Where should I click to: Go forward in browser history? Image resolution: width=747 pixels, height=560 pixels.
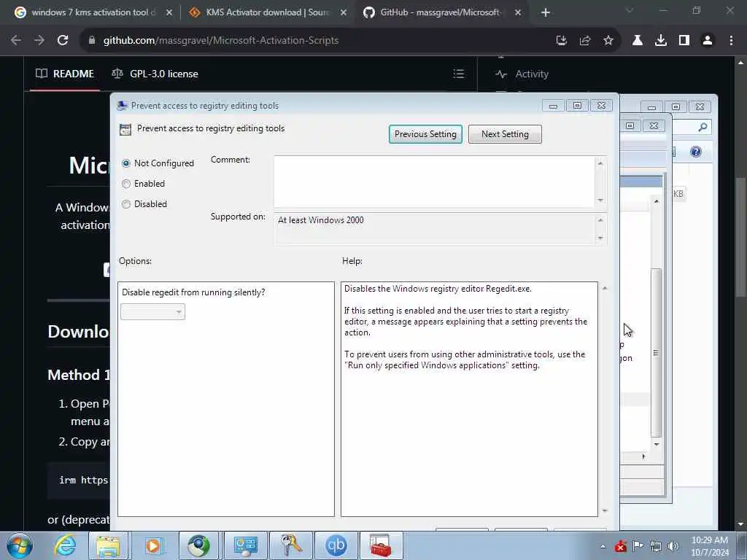pyautogui.click(x=39, y=41)
